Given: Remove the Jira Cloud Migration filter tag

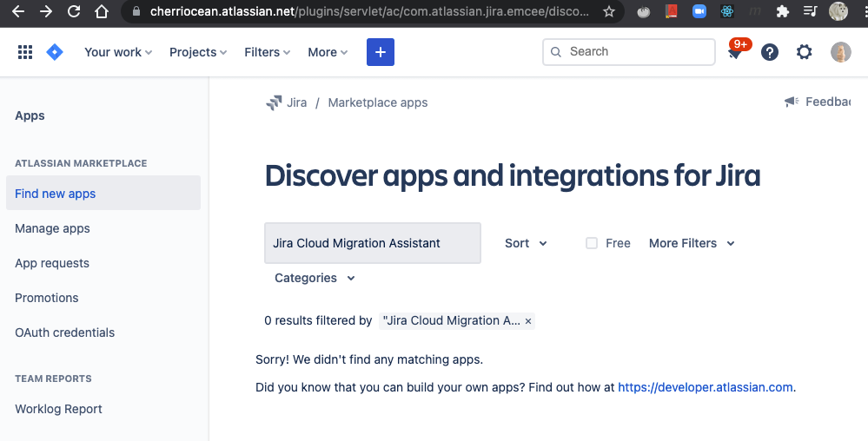Looking at the screenshot, I should [x=528, y=321].
